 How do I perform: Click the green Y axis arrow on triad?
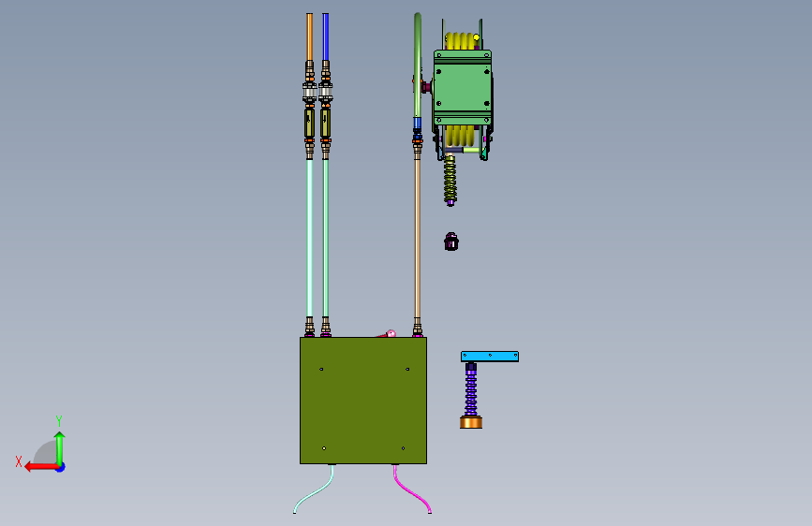(x=60, y=447)
